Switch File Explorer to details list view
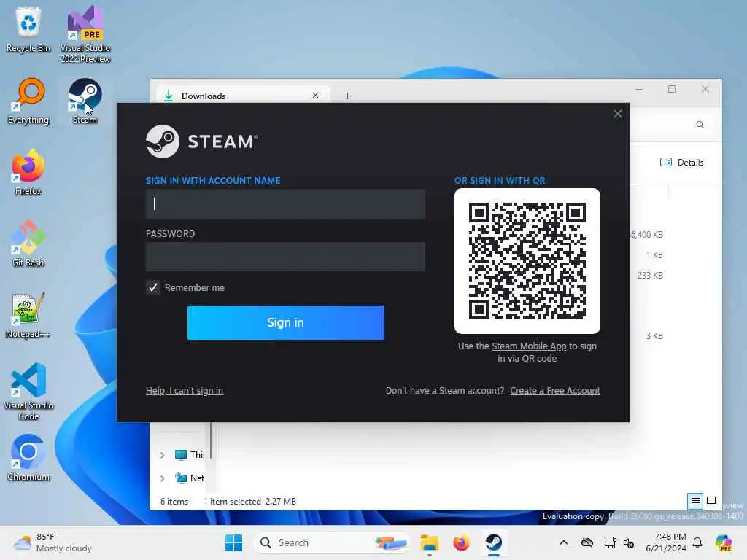This screenshot has height=560, width=747. pyautogui.click(x=695, y=502)
